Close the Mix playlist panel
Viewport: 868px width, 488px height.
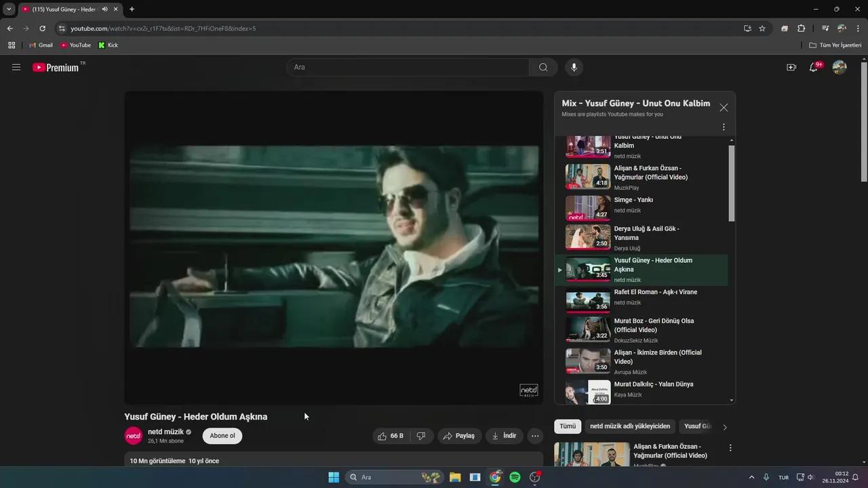point(724,107)
